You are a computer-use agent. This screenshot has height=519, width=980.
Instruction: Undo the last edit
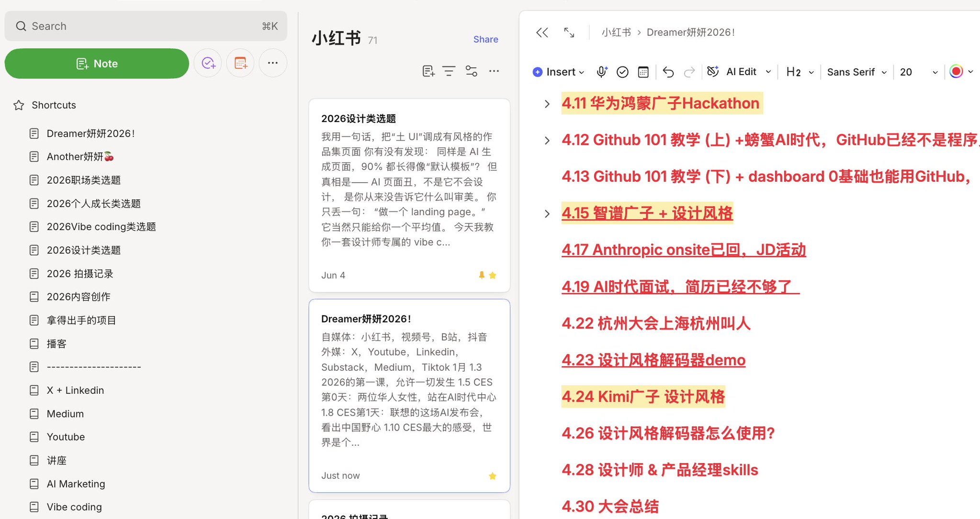[668, 72]
